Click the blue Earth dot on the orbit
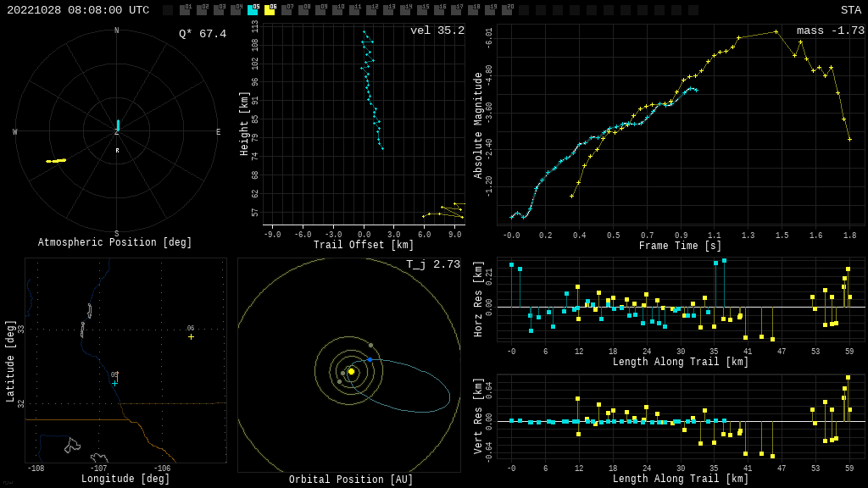Image resolution: width=868 pixels, height=488 pixels. click(x=370, y=360)
